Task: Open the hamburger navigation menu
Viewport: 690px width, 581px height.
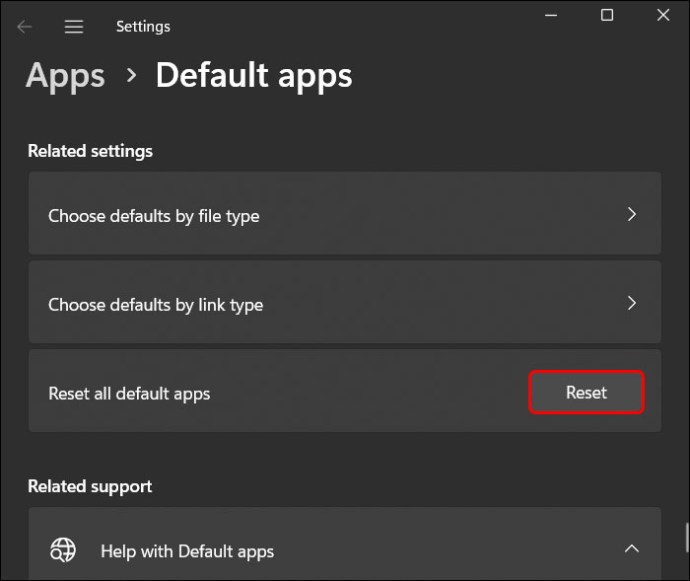Action: [x=74, y=27]
